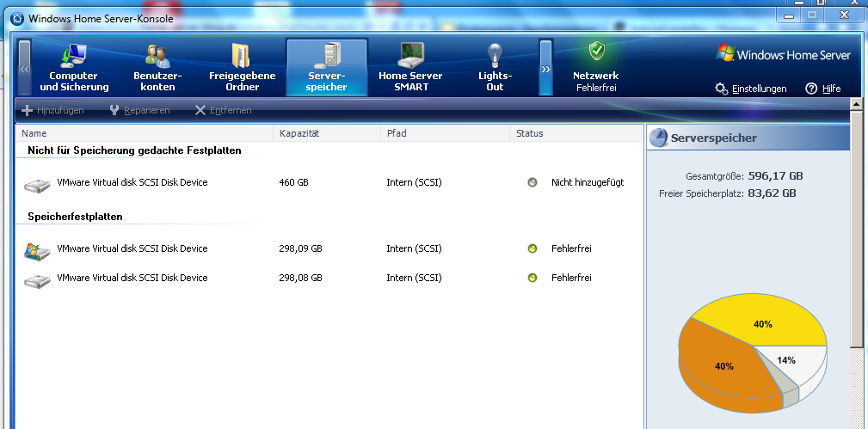Close the Windows Home Server-Konsole window
The width and height of the screenshot is (868, 429).
(x=844, y=15)
